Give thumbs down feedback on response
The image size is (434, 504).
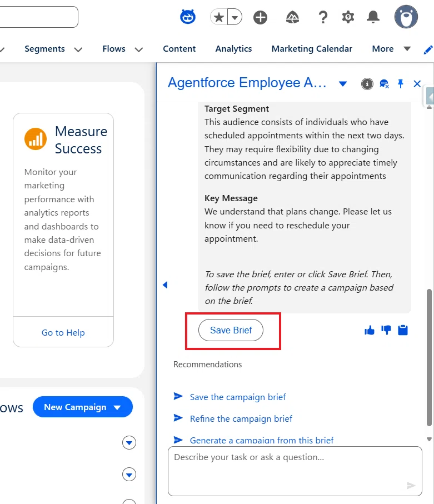click(386, 330)
